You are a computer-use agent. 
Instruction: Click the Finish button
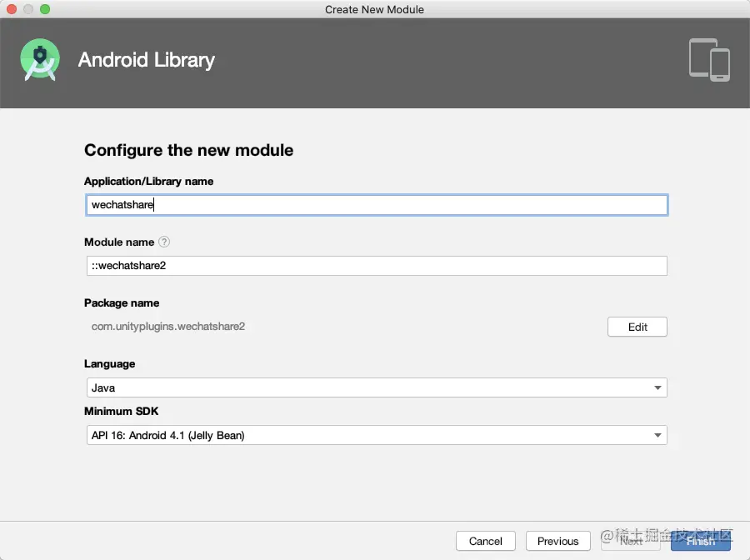click(700, 541)
